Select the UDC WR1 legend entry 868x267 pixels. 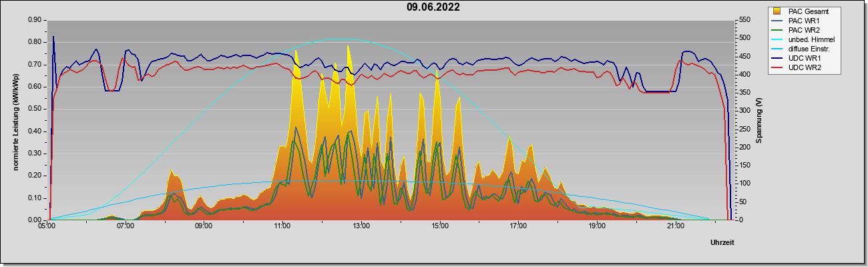pos(805,58)
